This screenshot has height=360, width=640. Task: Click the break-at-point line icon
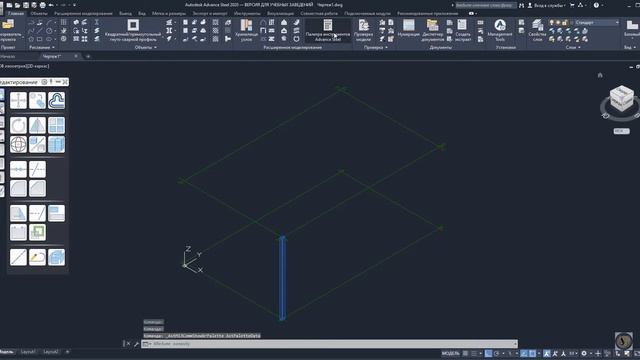[18, 169]
